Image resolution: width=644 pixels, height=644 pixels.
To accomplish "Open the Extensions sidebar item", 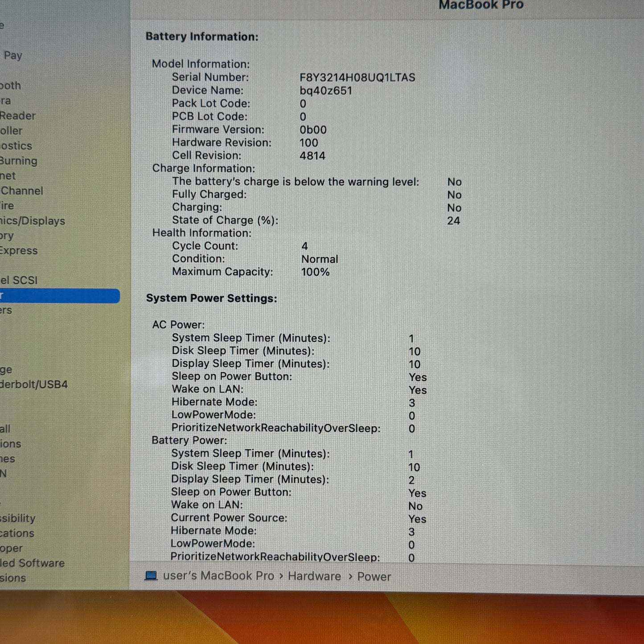I will click(x=13, y=578).
